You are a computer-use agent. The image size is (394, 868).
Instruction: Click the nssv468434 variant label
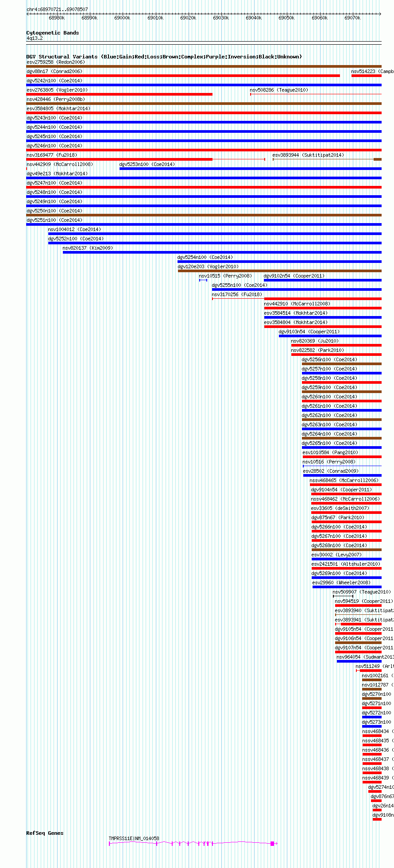click(378, 731)
